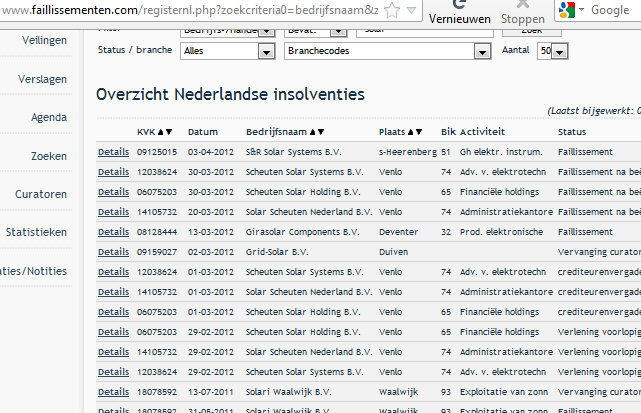Click the Datum column header
This screenshot has width=641, height=413.
(203, 132)
